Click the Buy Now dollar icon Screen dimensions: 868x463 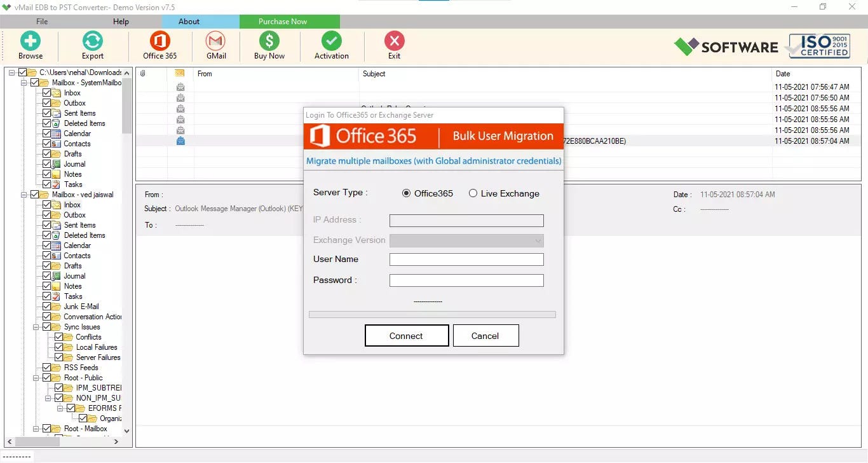click(269, 41)
